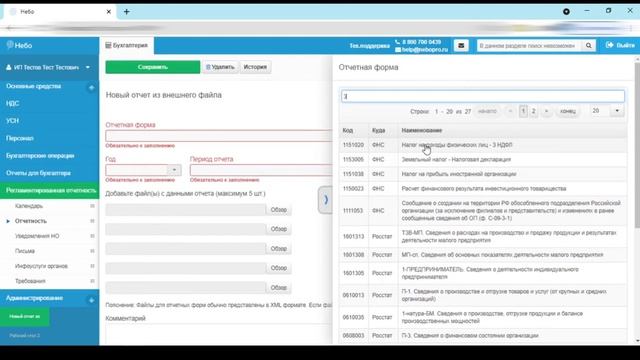The height and width of the screenshot is (360, 640).
Task: Open the История button
Action: pyautogui.click(x=255, y=67)
